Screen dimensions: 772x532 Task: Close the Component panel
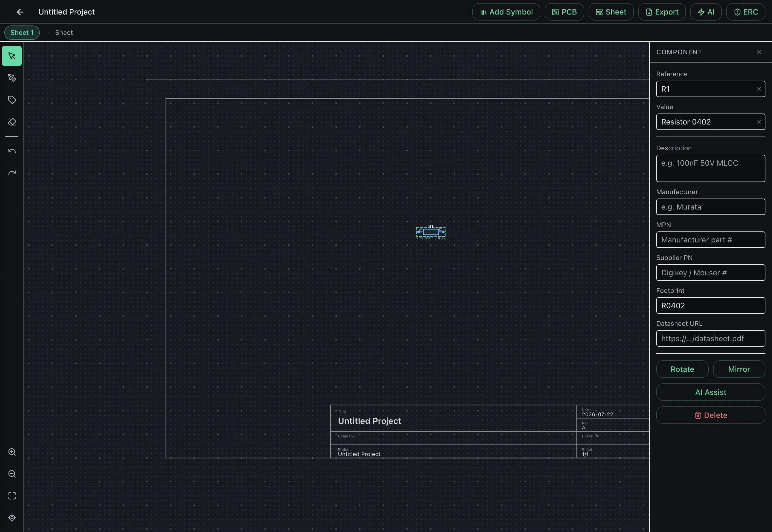point(759,52)
